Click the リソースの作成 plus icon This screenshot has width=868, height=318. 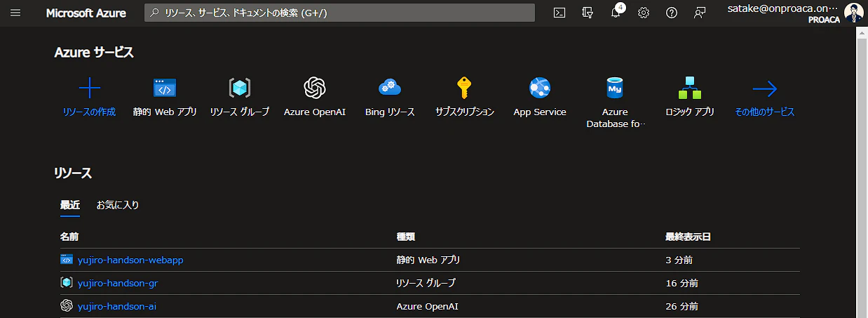(89, 88)
